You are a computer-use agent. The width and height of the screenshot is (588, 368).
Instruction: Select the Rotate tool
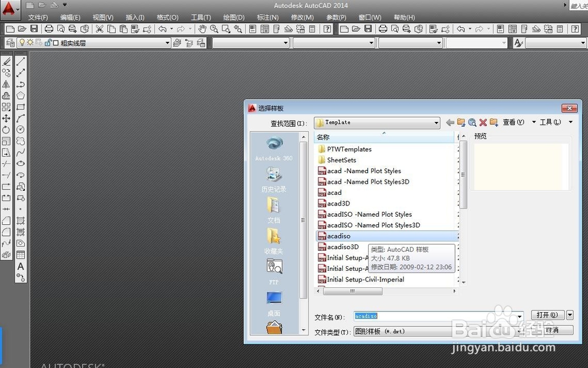tap(6, 130)
